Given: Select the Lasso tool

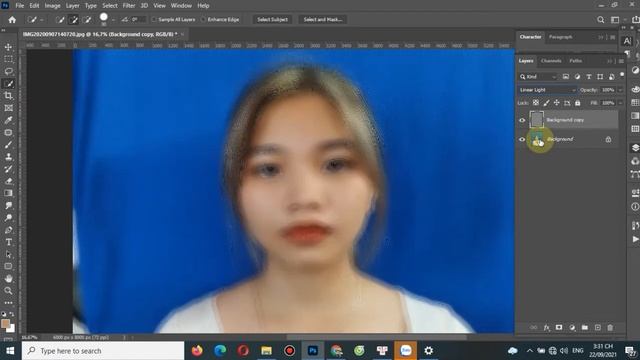Looking at the screenshot, I should (8, 71).
